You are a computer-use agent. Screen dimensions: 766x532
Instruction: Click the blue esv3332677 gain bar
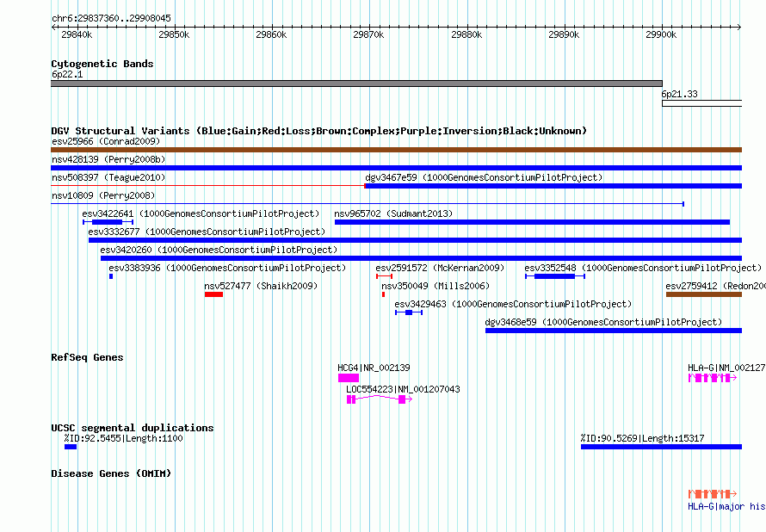pyautogui.click(x=415, y=240)
